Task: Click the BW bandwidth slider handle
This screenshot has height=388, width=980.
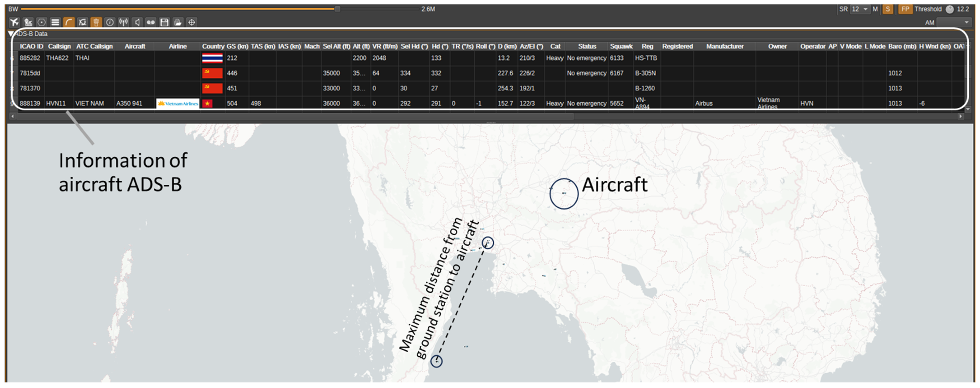Action: [337, 9]
